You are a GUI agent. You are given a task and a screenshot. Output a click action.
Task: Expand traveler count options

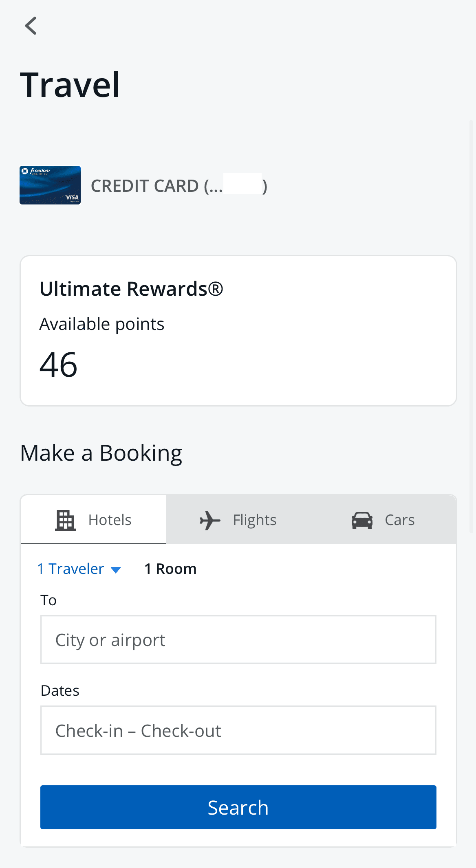click(79, 569)
